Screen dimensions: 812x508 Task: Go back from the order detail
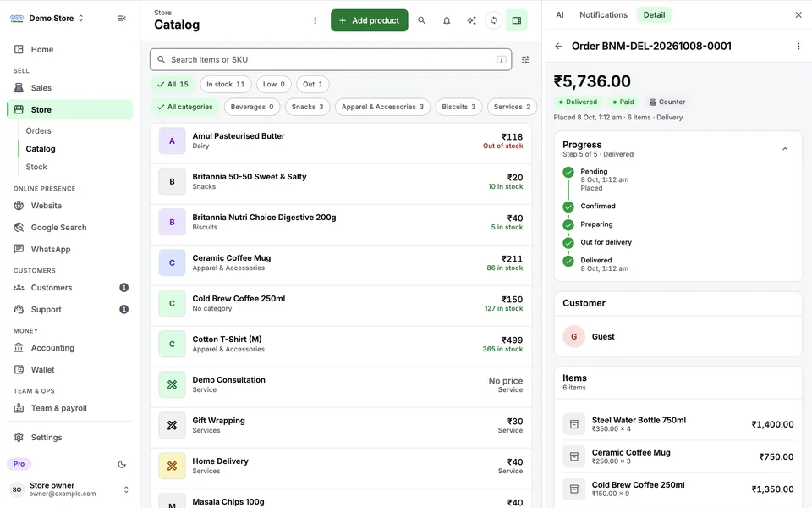[558, 46]
